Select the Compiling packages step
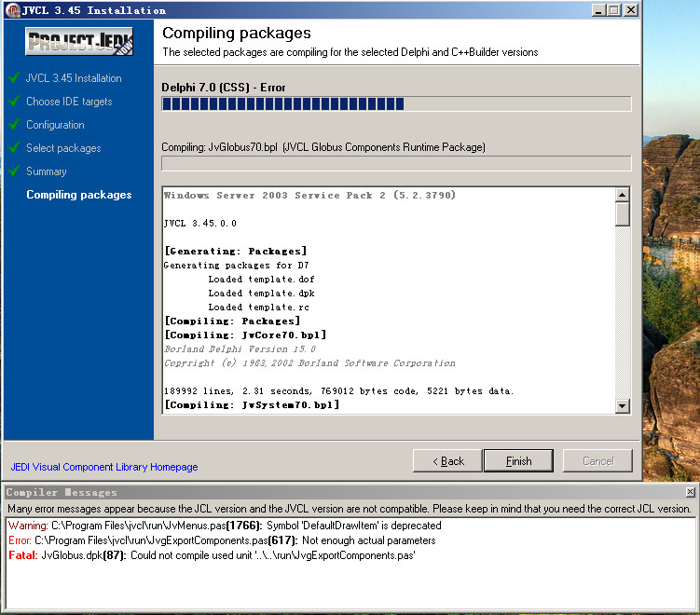 tap(78, 195)
